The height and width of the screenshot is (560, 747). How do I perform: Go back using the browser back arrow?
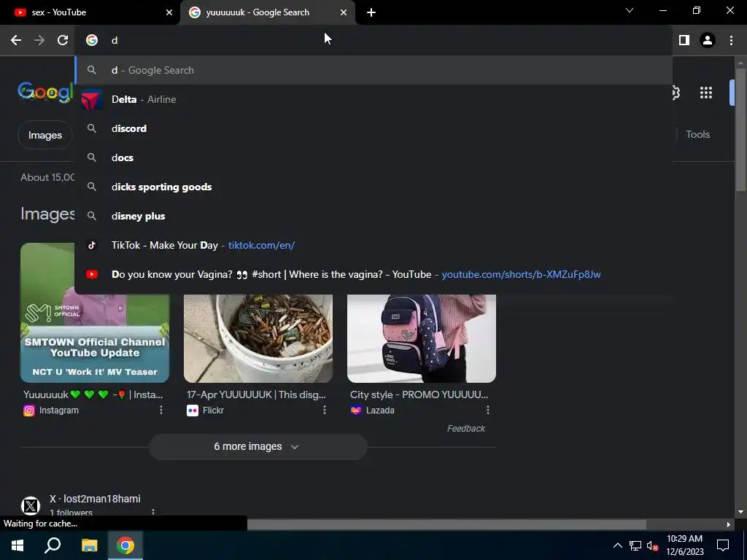point(16,40)
